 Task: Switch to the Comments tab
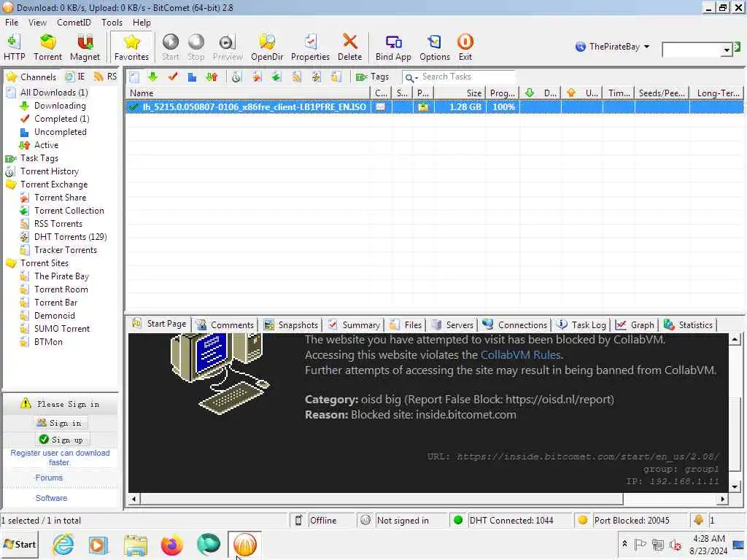click(x=225, y=324)
